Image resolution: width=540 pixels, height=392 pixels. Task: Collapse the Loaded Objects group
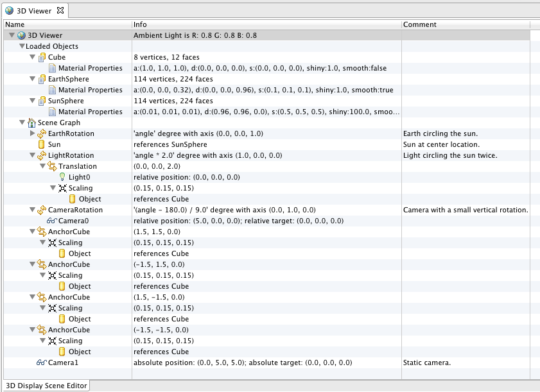[x=22, y=46]
